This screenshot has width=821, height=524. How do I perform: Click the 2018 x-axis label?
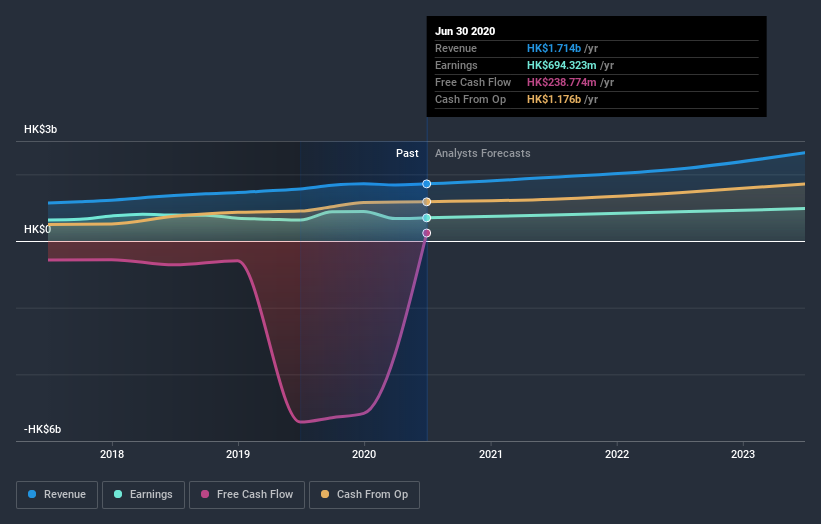[112, 454]
